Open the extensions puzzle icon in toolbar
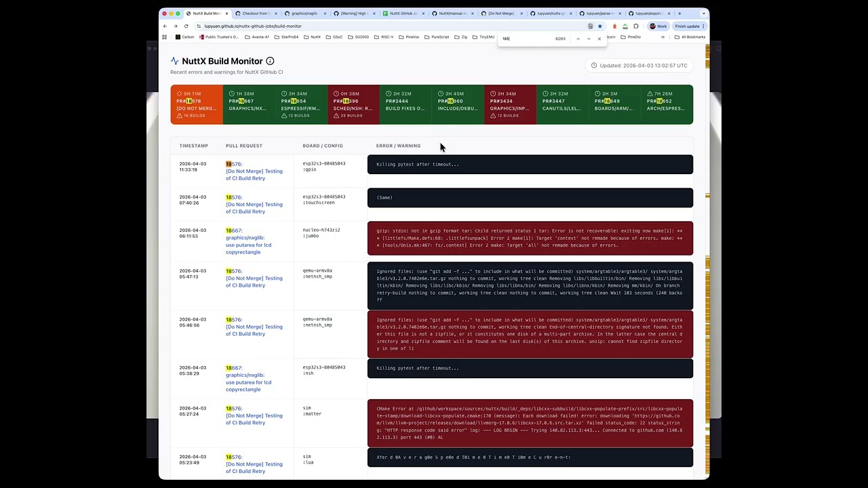Image resolution: width=868 pixels, height=488 pixels. click(636, 26)
